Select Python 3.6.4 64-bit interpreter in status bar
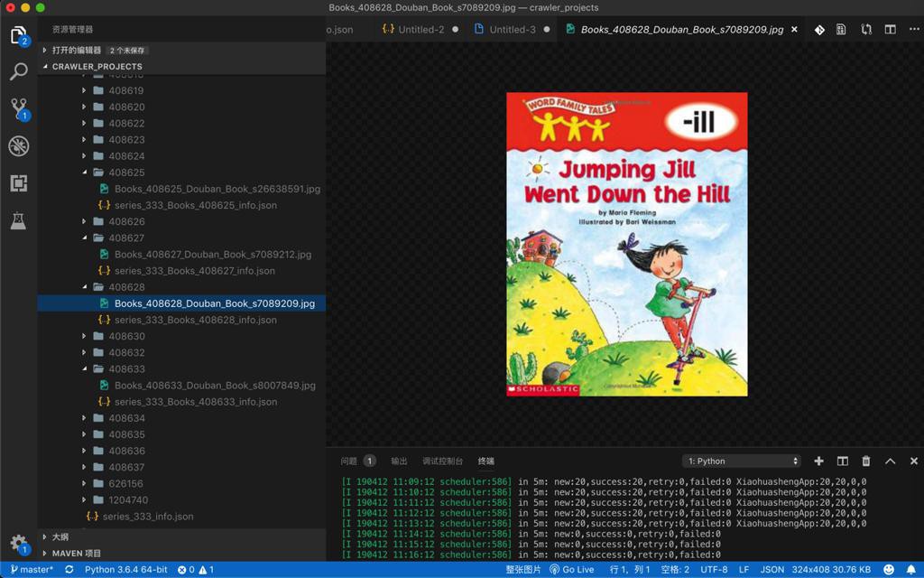 (125, 570)
